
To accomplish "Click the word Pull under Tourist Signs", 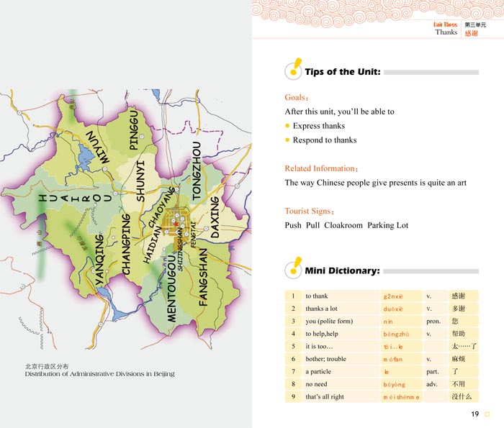I will click(x=312, y=225).
